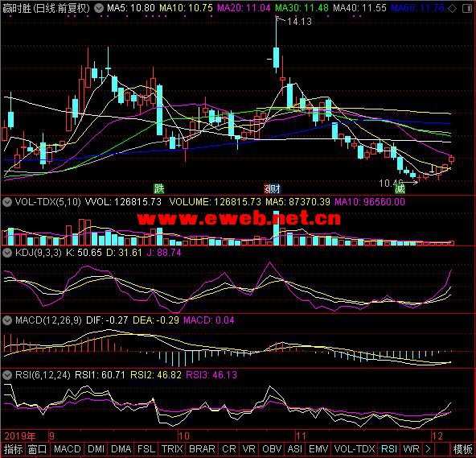Viewport: 476px width, 458px height.
Task: Click the green 跌 marker on the chart
Action: (158, 188)
